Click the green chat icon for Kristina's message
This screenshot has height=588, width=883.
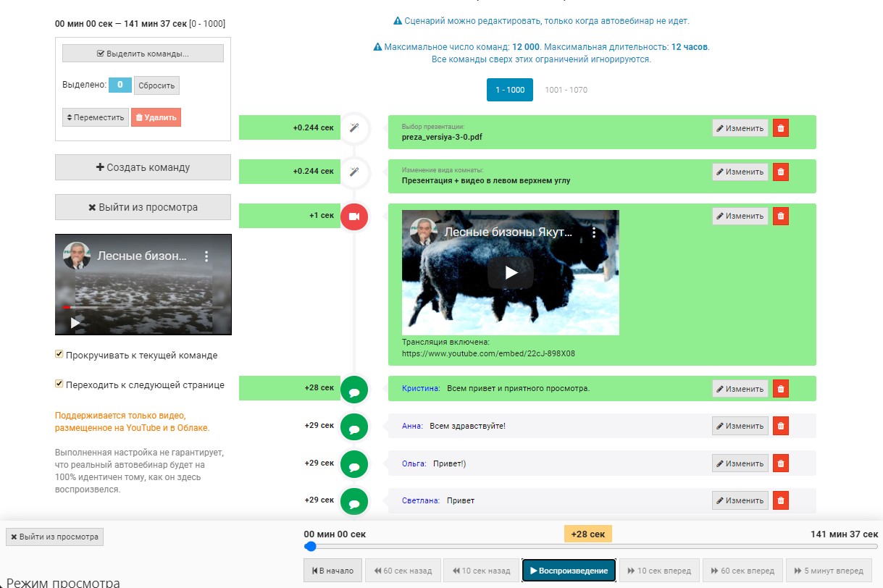point(354,389)
